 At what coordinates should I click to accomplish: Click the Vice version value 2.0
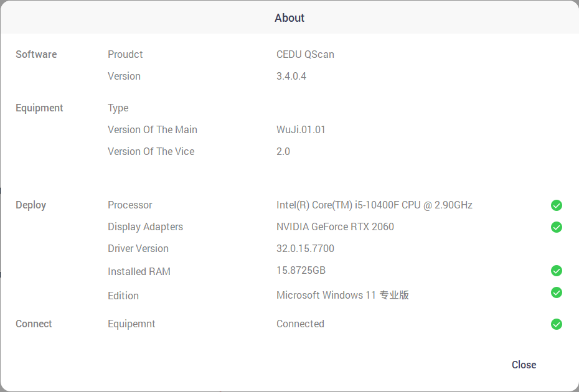coord(283,152)
